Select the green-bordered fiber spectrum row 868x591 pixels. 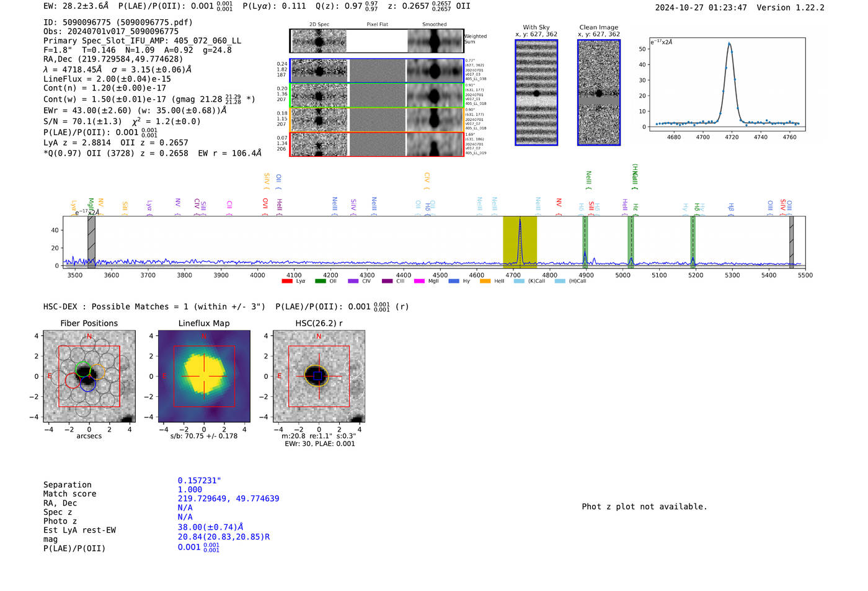(x=376, y=96)
